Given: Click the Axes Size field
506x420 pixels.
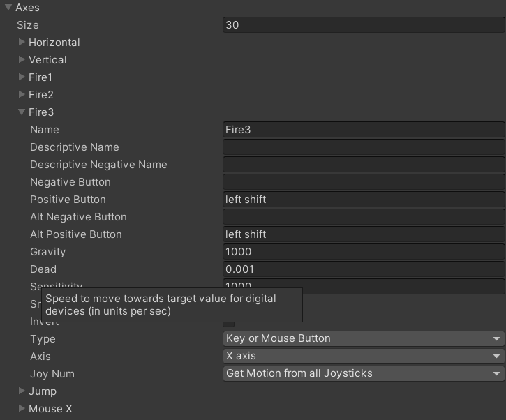Looking at the screenshot, I should pos(363,25).
